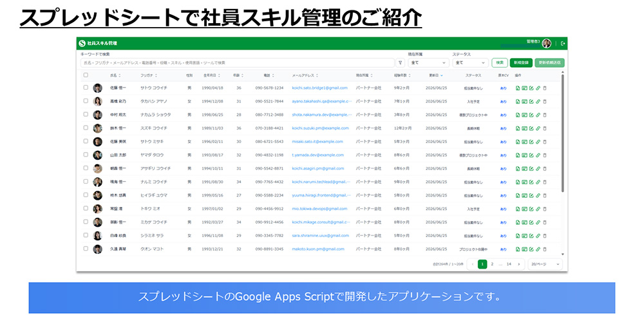The image size is (644, 317).
Task: Toggle the select-all checkbox in table header
Action: coord(86,75)
